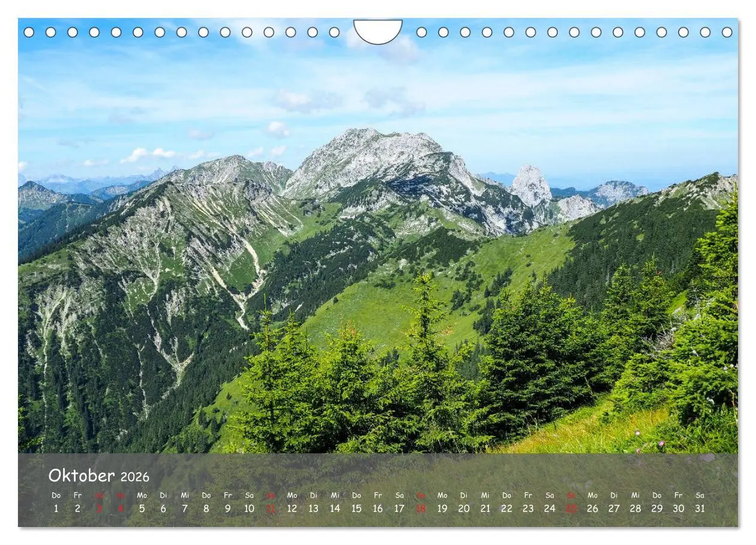The height and width of the screenshot is (545, 756).
Task: Select date 7 in the calendar strip
Action: click(185, 508)
